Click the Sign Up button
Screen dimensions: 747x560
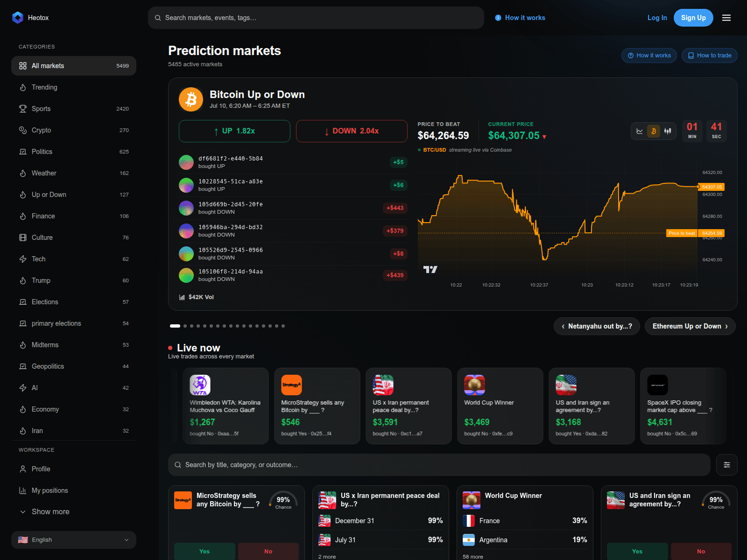[693, 18]
